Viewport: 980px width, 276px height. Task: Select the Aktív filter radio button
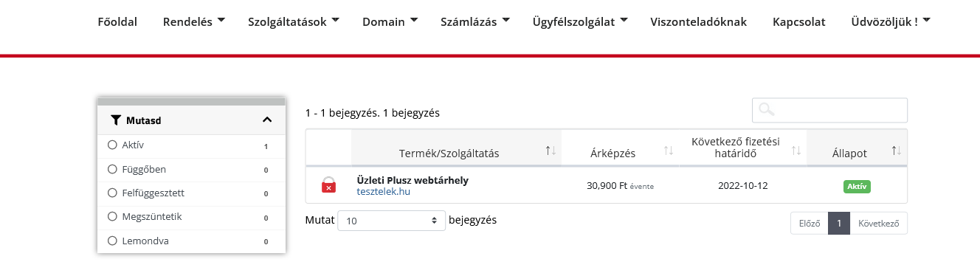click(x=113, y=145)
